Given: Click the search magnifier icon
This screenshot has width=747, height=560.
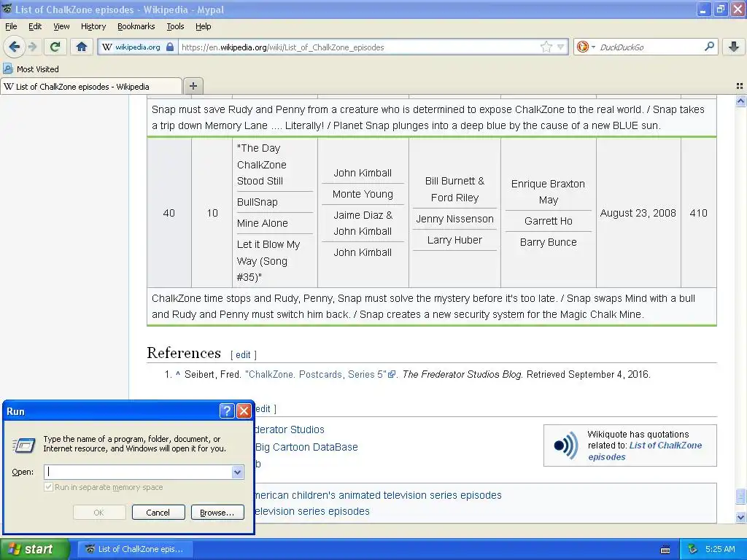Looking at the screenshot, I should (x=709, y=47).
